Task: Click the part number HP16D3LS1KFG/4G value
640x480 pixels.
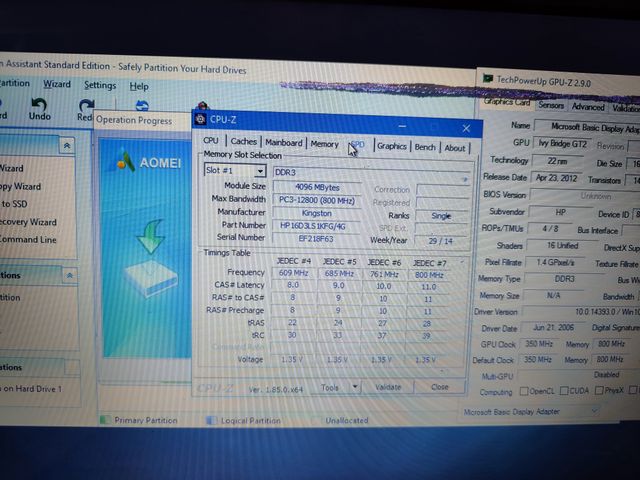Action: tap(316, 226)
